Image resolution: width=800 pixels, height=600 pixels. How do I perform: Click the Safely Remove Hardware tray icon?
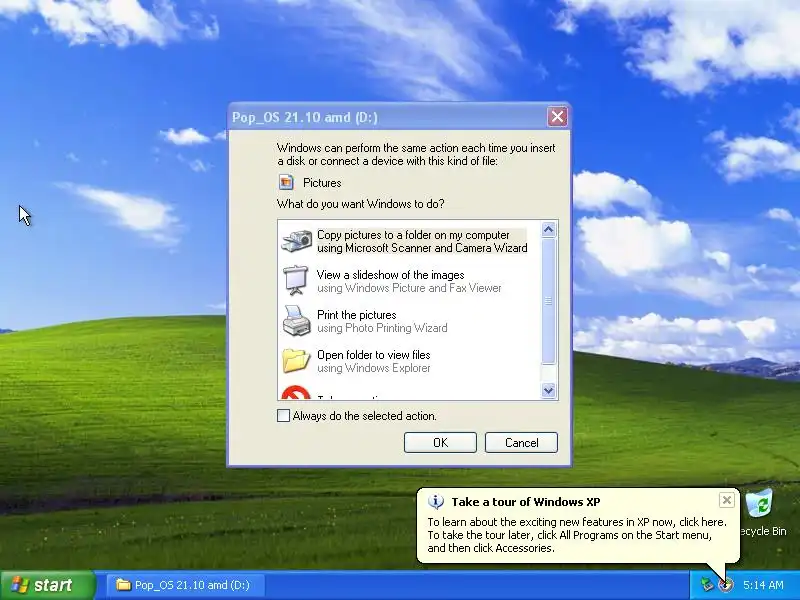706,584
